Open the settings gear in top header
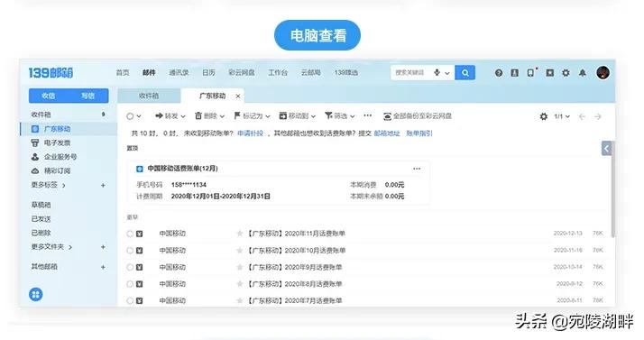The width and height of the screenshot is (644, 340). tap(566, 73)
